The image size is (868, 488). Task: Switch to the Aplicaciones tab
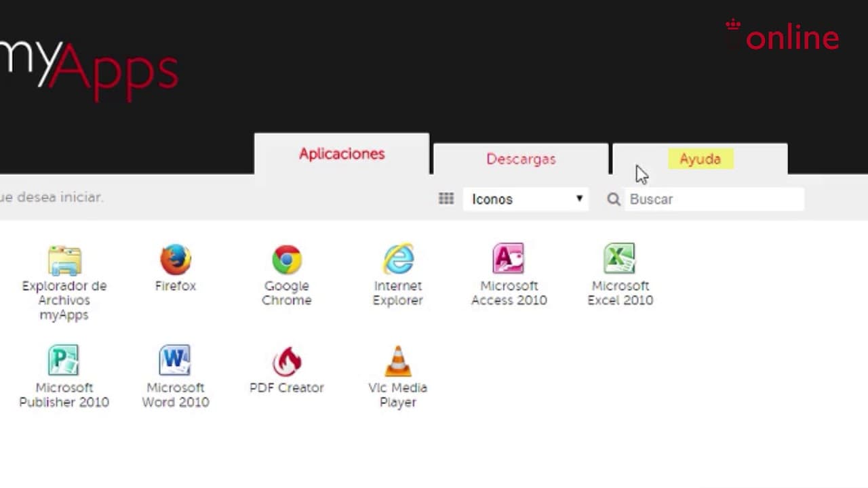(x=342, y=154)
